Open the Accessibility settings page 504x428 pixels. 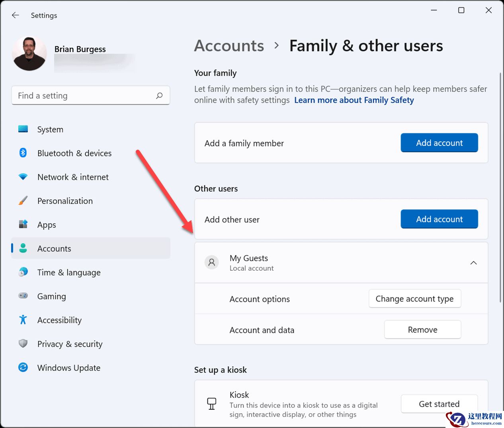pos(59,320)
